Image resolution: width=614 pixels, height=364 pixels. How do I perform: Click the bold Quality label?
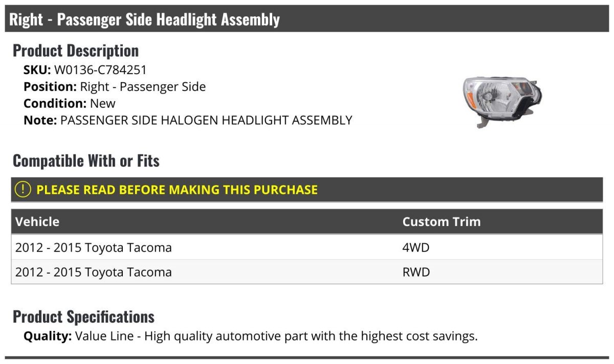coord(47,336)
